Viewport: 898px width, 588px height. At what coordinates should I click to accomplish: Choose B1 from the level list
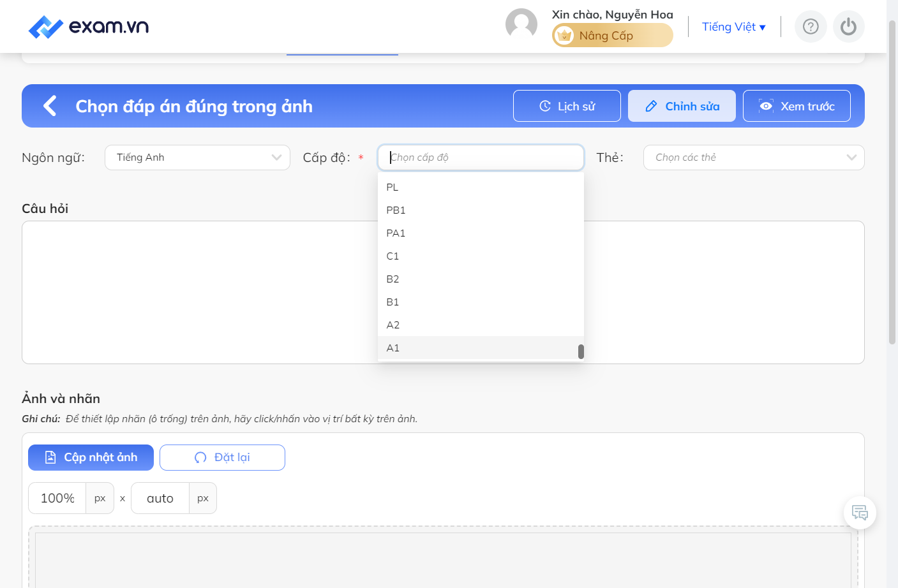[x=481, y=302]
